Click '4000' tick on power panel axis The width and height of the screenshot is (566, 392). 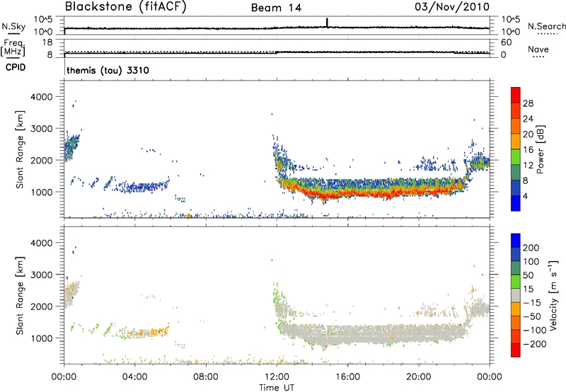tap(41, 97)
